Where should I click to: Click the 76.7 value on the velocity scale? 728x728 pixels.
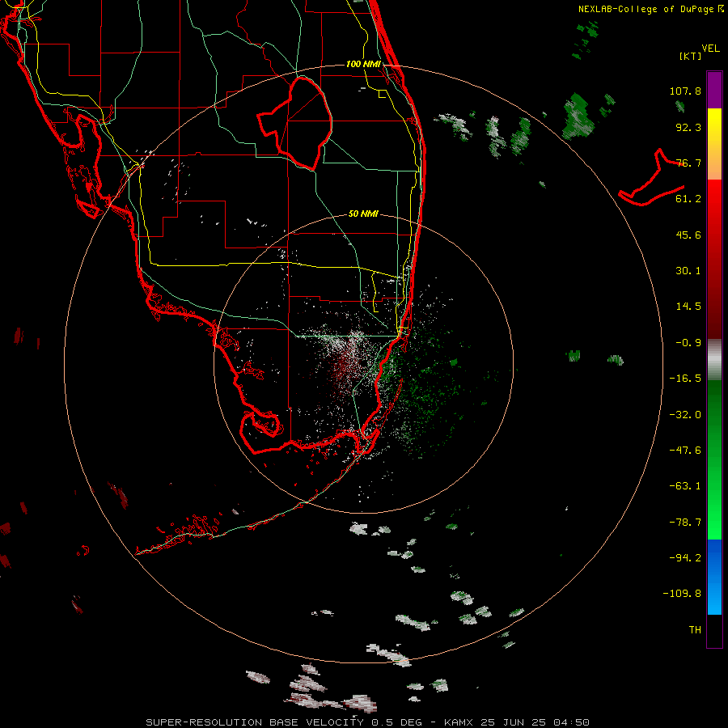pos(688,163)
